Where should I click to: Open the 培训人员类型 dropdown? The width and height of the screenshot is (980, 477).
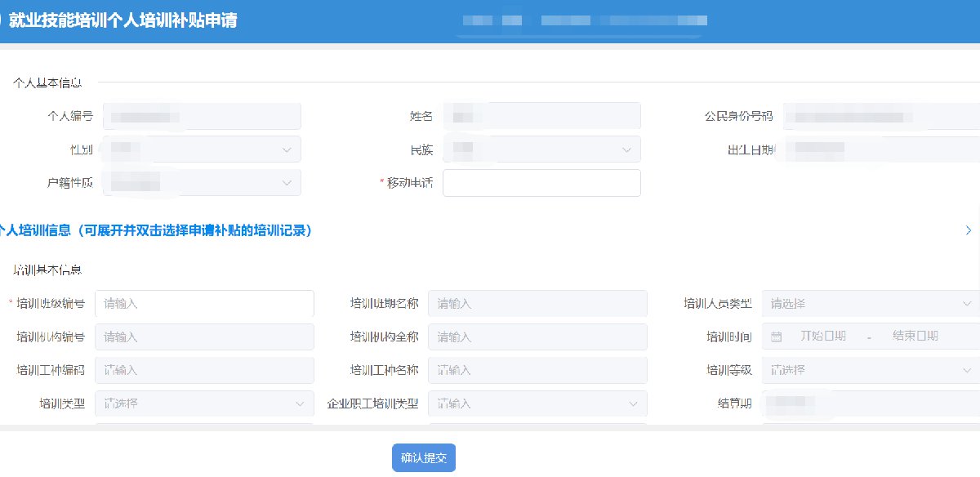pos(870,304)
